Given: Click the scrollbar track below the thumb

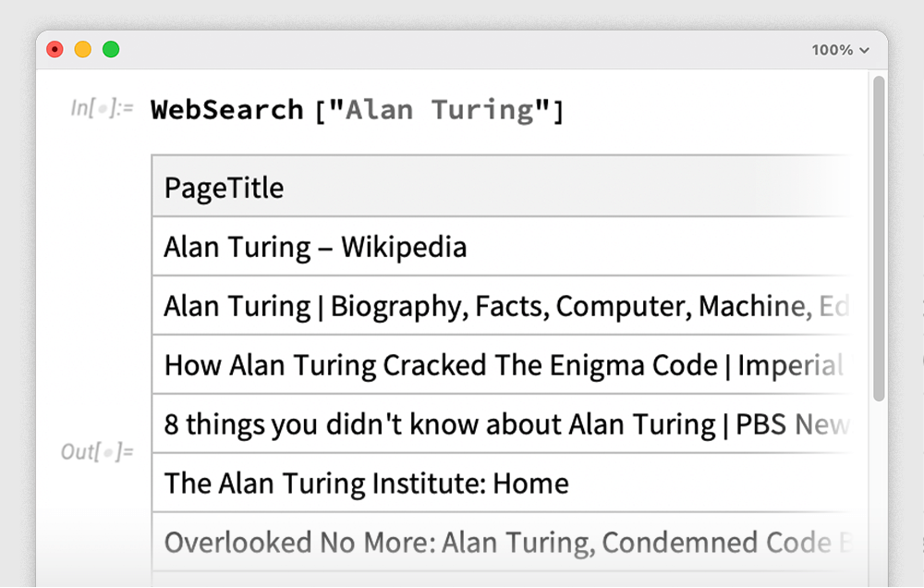Looking at the screenshot, I should tap(879, 490).
